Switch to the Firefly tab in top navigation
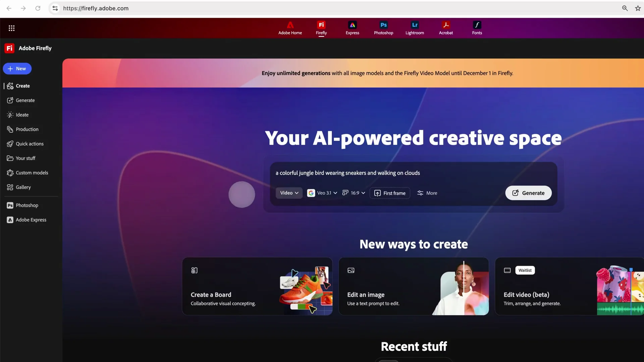Screen dimensions: 644x362 321,28
